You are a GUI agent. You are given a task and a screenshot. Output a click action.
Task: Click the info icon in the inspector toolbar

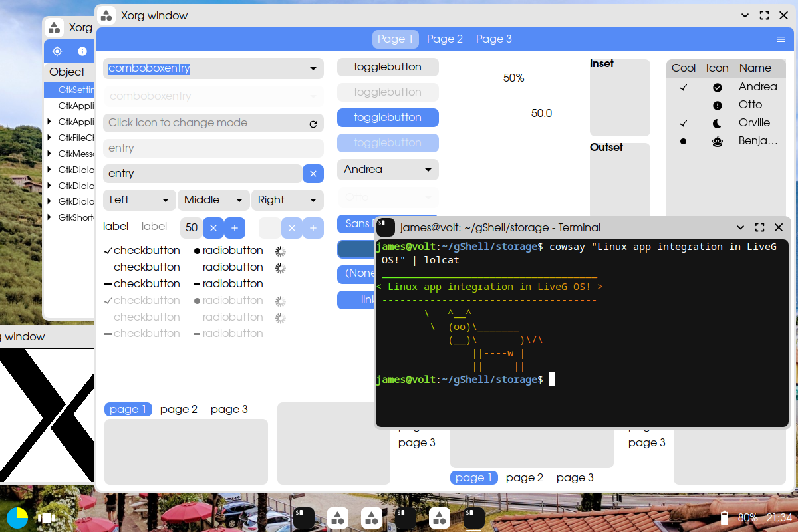(x=82, y=51)
